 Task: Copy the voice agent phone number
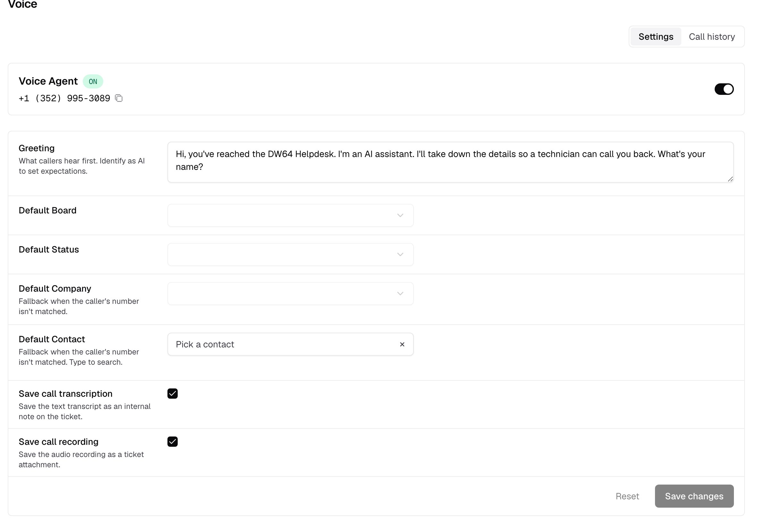(x=119, y=98)
